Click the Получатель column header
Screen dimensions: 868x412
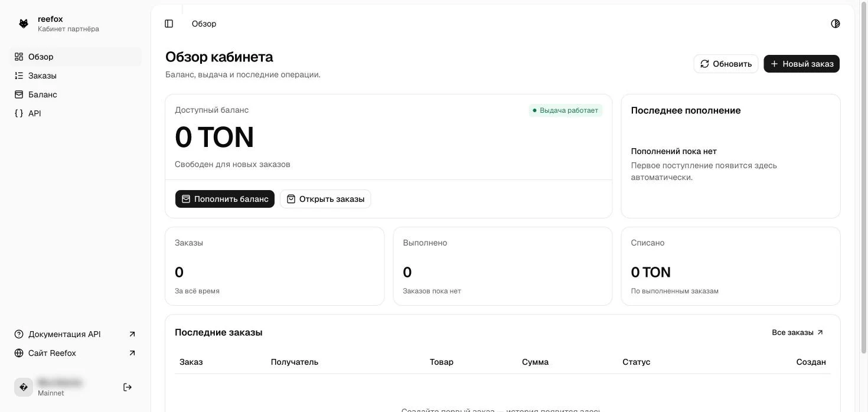pos(295,362)
